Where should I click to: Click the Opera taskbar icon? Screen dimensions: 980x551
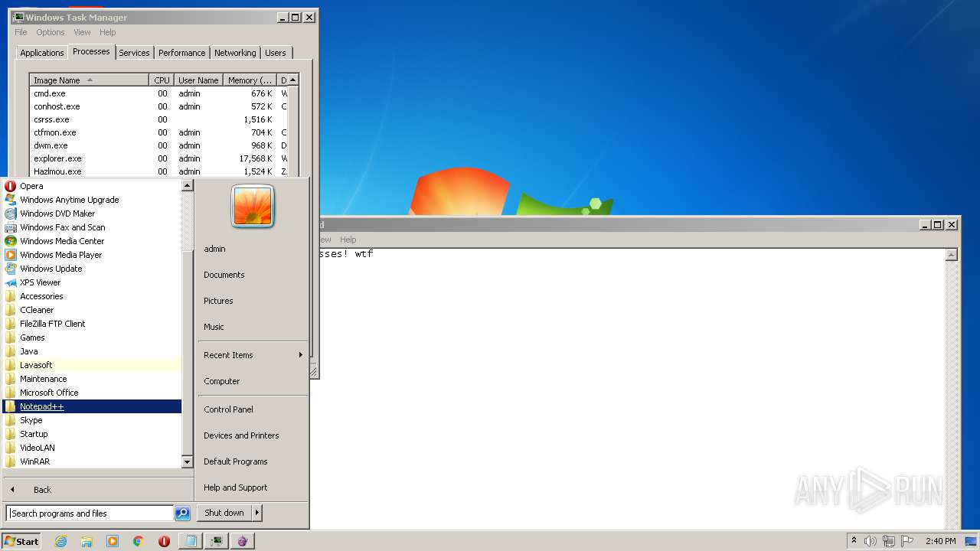pos(164,541)
